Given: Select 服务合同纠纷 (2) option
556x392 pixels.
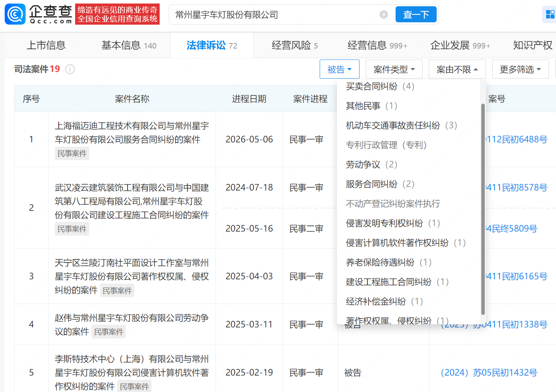Looking at the screenshot, I should (380, 184).
